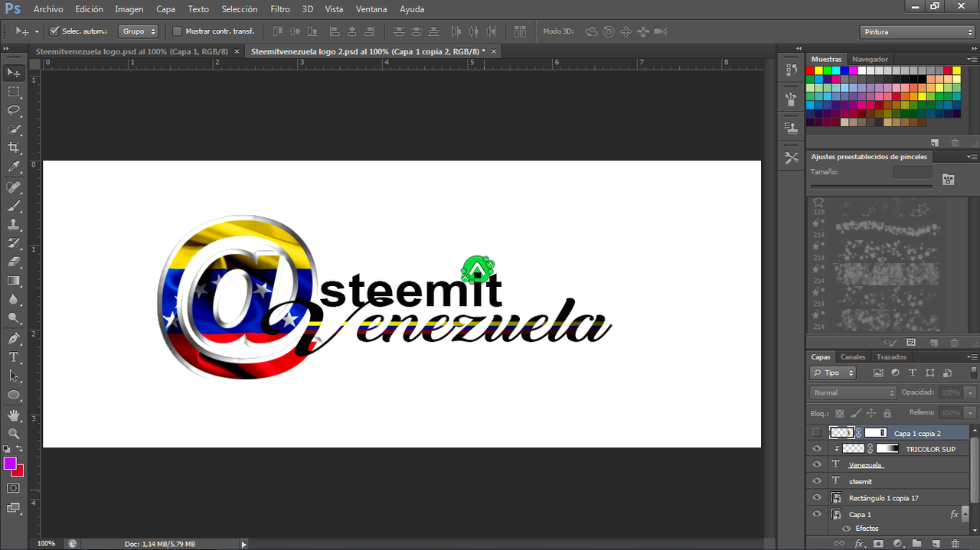
Task: Select the Quick Selection tool
Action: click(14, 129)
